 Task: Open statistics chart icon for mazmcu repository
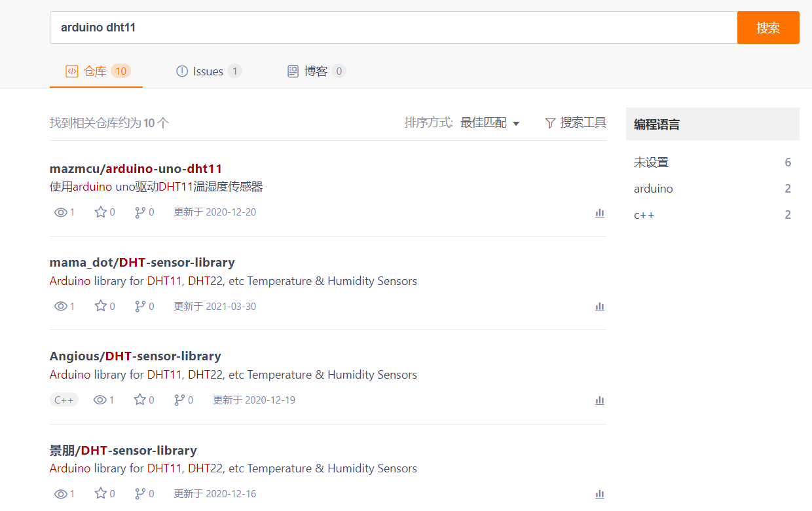tap(599, 213)
